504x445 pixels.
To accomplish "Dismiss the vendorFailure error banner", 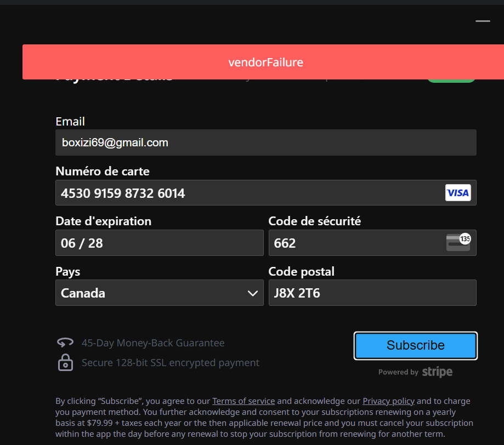I will (x=263, y=62).
